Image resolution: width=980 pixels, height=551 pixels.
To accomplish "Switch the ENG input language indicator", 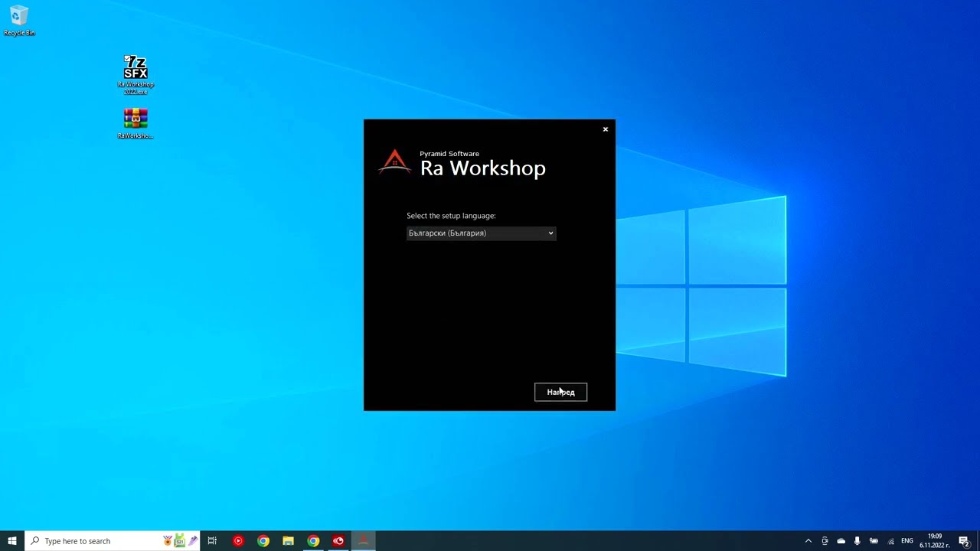I will pos(907,541).
